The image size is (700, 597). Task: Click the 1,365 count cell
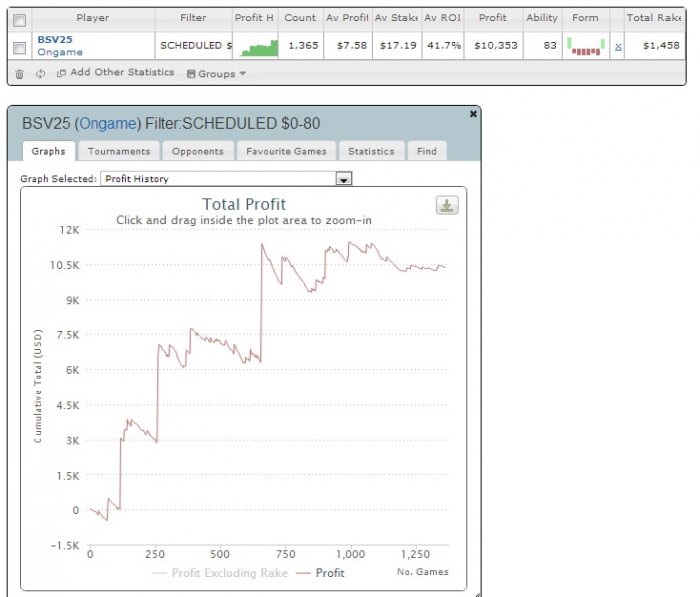pos(301,46)
